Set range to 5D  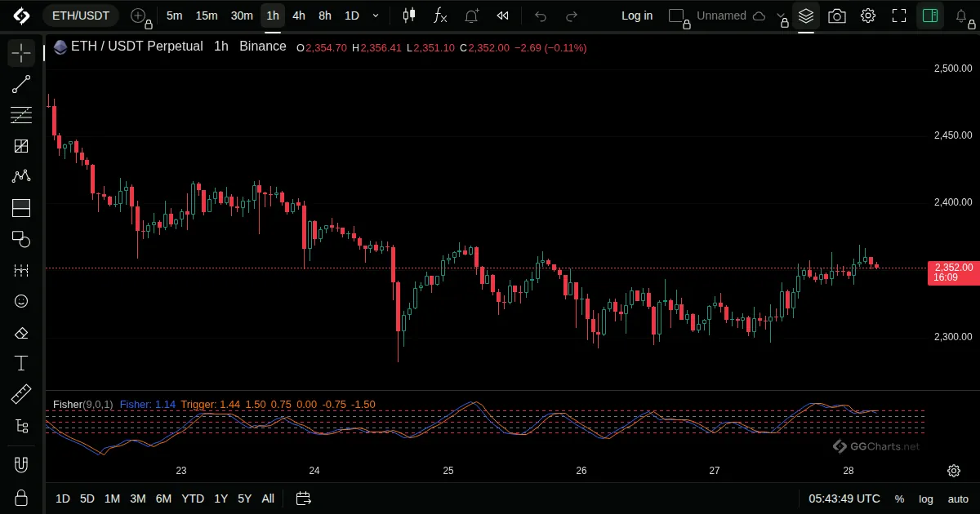pyautogui.click(x=87, y=498)
